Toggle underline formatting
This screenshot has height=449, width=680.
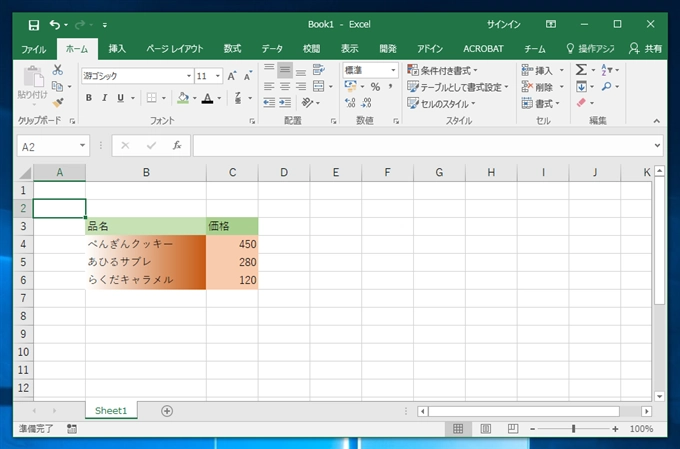121,98
